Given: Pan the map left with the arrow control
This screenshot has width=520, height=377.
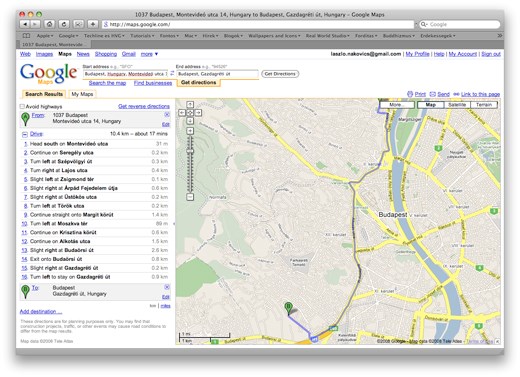Looking at the screenshot, I should [182, 113].
